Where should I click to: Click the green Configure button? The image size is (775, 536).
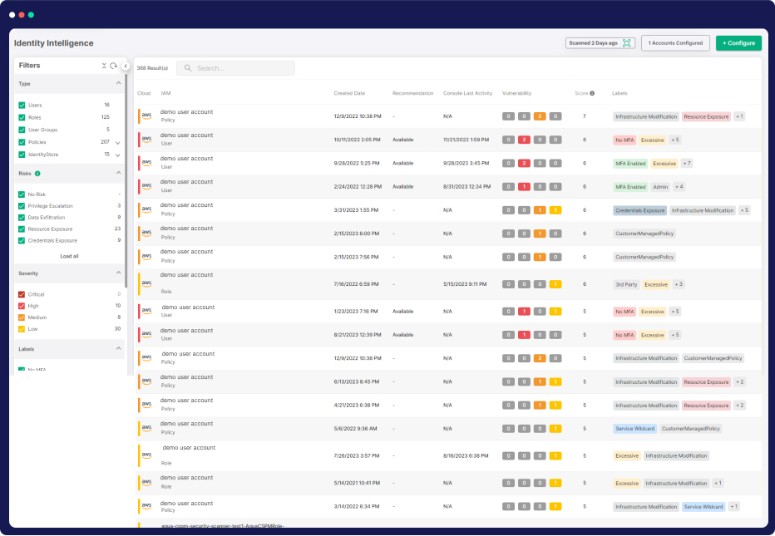click(738, 43)
